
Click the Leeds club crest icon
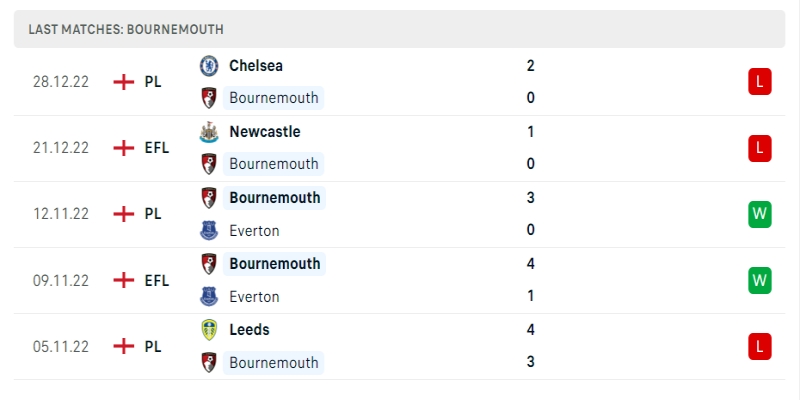tap(209, 330)
